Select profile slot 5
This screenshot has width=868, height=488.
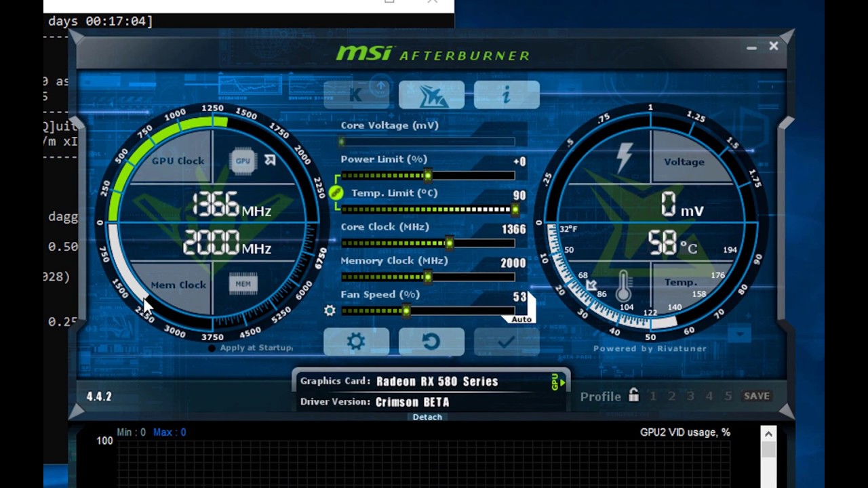click(x=728, y=396)
